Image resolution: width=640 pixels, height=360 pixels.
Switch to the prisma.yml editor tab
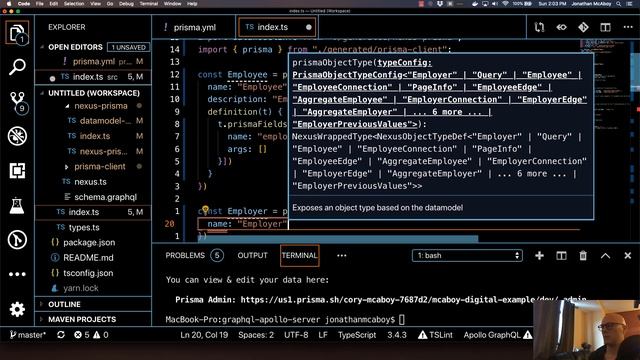click(193, 27)
